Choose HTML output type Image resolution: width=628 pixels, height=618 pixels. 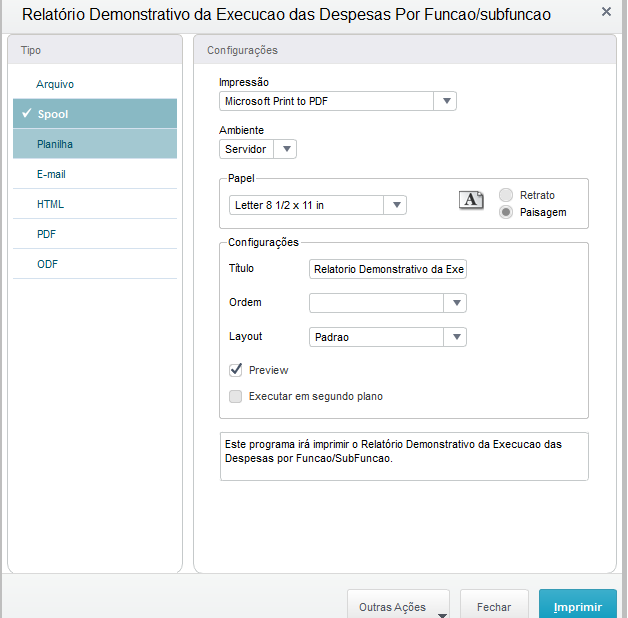coord(50,204)
